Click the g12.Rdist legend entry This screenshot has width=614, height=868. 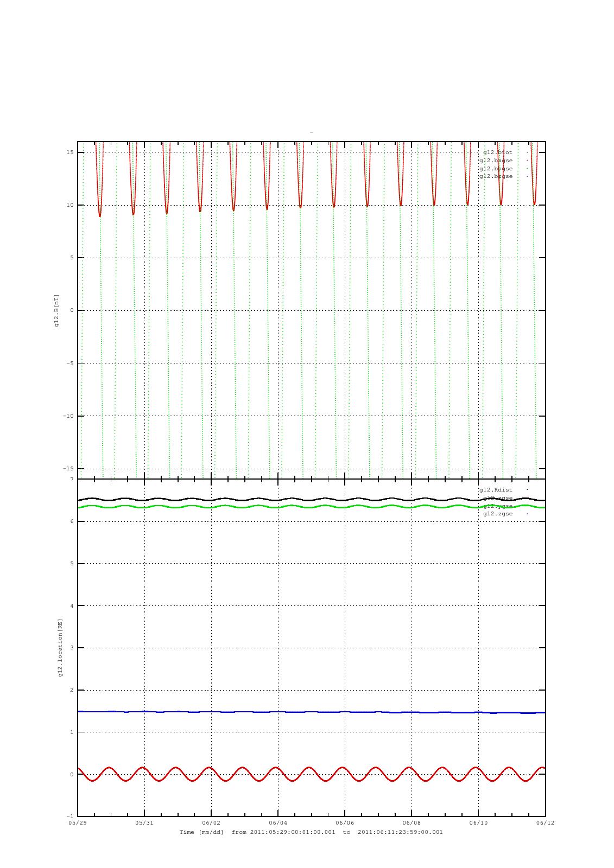(496, 490)
